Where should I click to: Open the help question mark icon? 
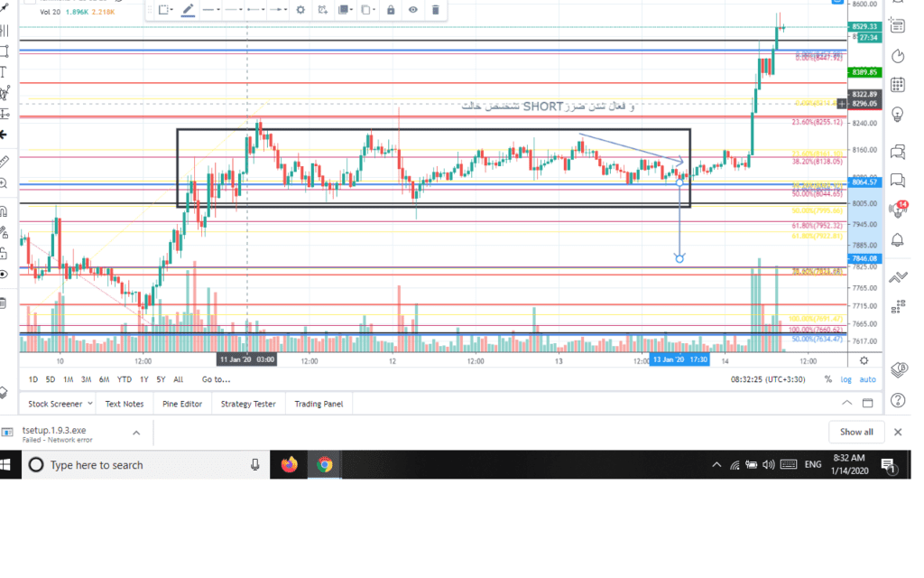coord(898,400)
